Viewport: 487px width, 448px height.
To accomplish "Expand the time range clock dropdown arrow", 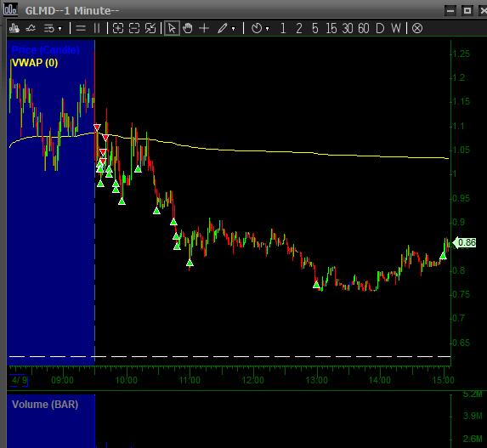I will click(x=268, y=29).
